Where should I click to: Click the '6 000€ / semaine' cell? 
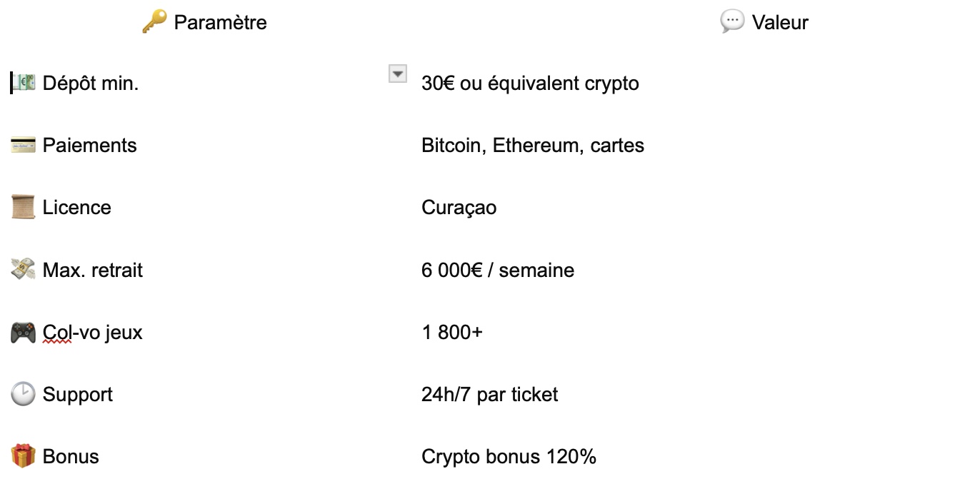click(498, 271)
